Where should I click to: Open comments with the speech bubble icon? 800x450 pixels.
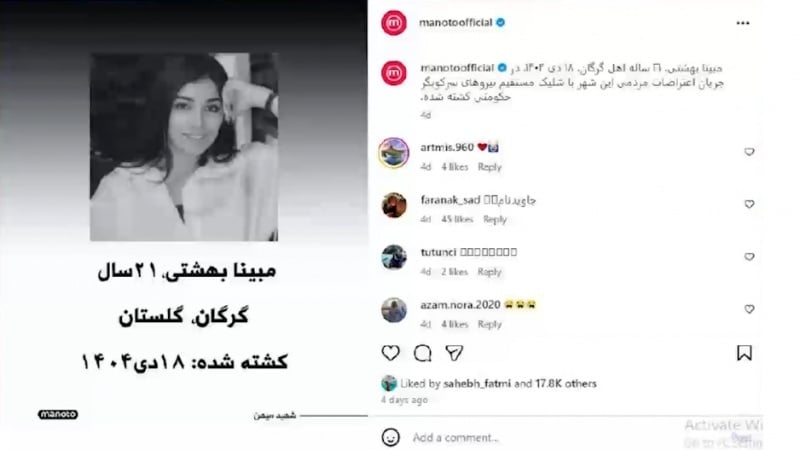[422, 353]
